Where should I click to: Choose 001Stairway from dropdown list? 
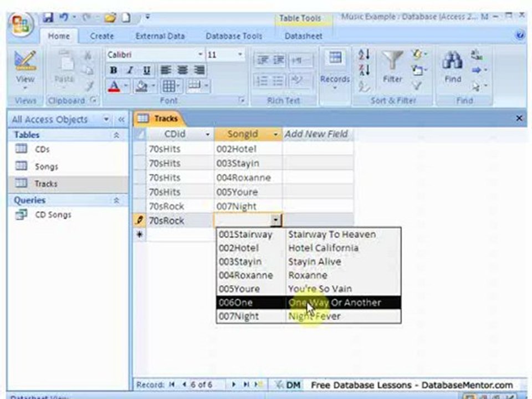click(x=309, y=234)
